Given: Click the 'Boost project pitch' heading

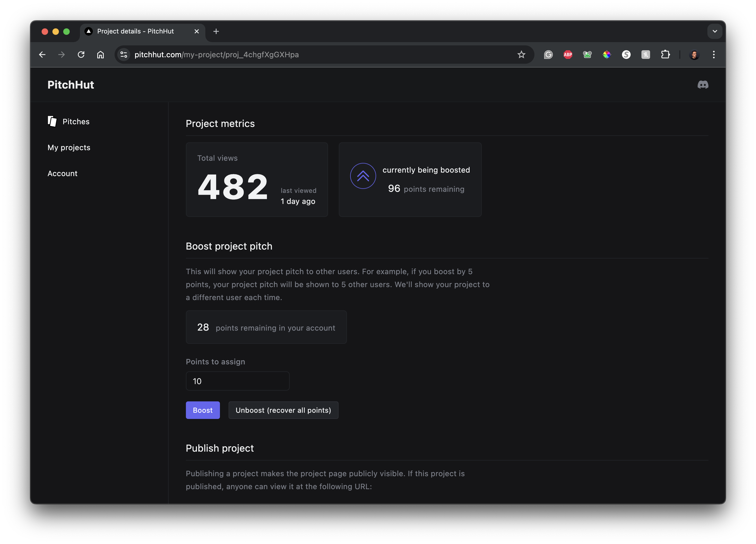Looking at the screenshot, I should point(229,246).
